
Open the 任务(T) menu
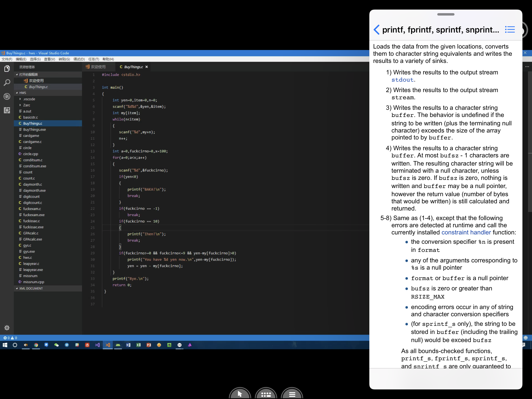(94, 59)
